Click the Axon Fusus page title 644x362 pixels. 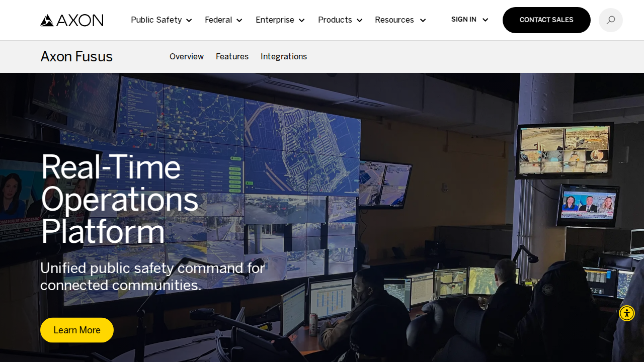[76, 56]
